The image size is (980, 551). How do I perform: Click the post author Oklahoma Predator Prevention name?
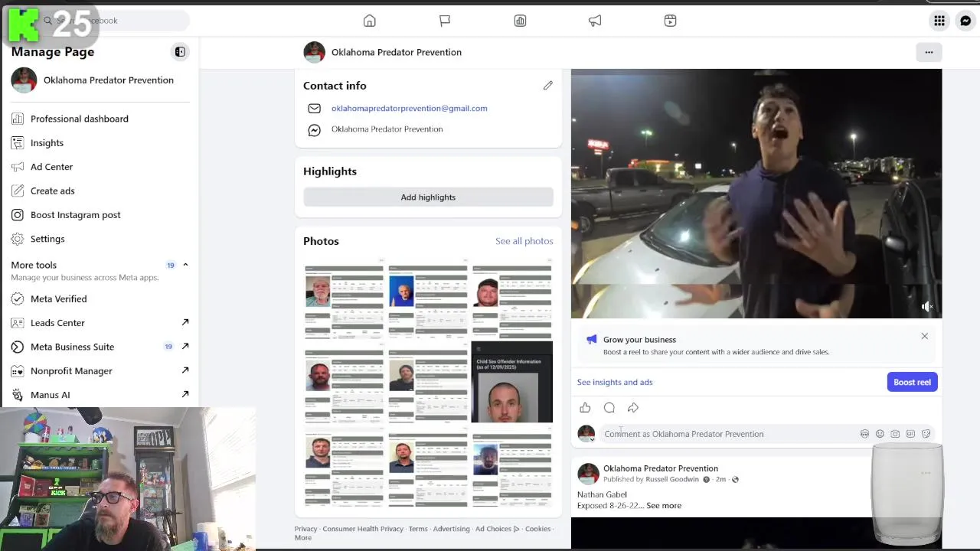(661, 468)
